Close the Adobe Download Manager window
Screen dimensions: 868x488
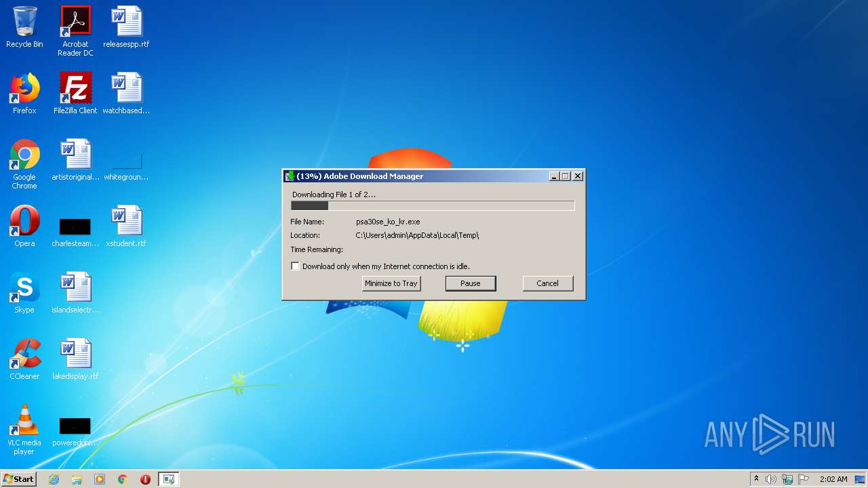click(x=578, y=176)
